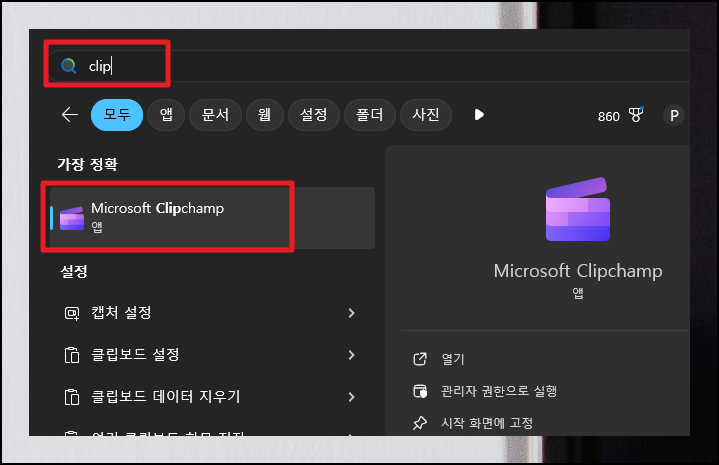
Task: Open Microsoft Clipchamp search result
Action: [x=212, y=218]
